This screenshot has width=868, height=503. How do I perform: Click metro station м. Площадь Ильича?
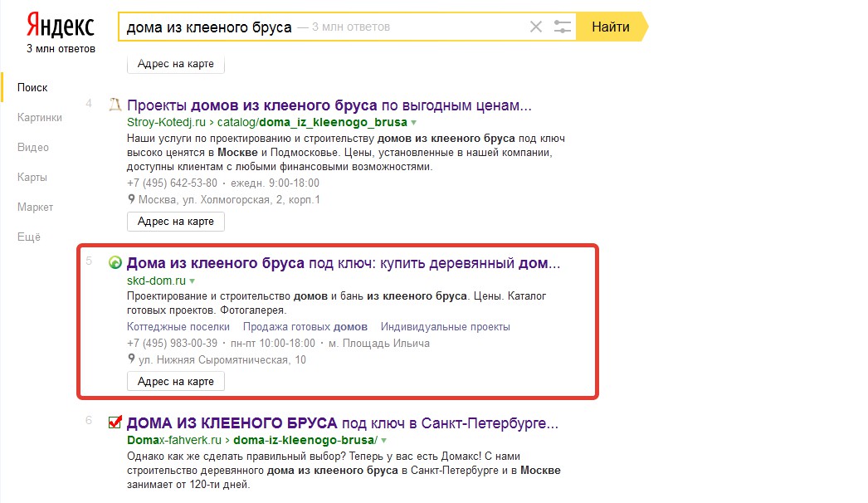pyautogui.click(x=379, y=343)
